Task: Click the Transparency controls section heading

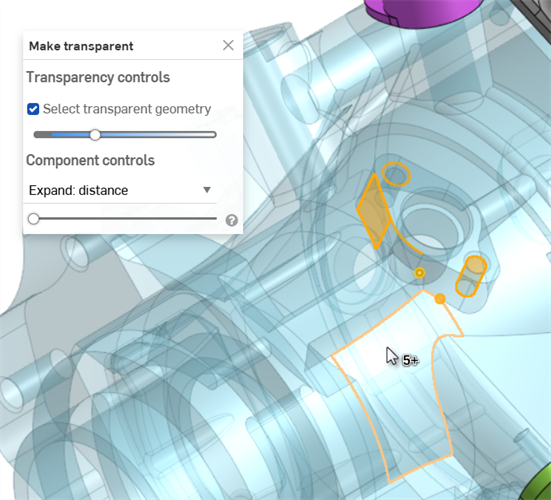Action: 98,77
